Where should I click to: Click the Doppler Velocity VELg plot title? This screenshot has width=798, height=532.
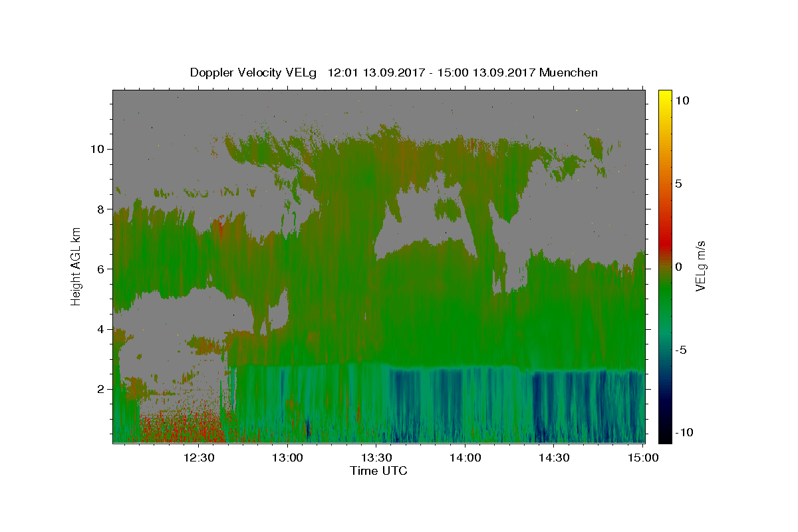394,72
